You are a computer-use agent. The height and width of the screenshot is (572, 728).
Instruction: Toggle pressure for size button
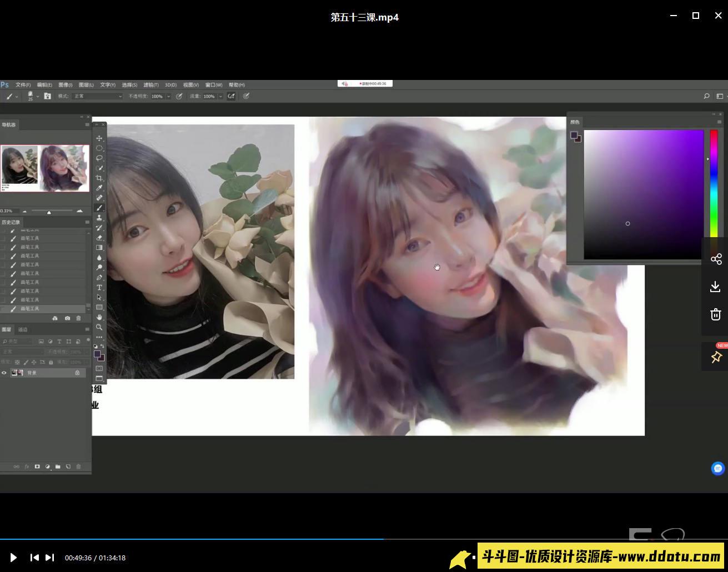(246, 96)
